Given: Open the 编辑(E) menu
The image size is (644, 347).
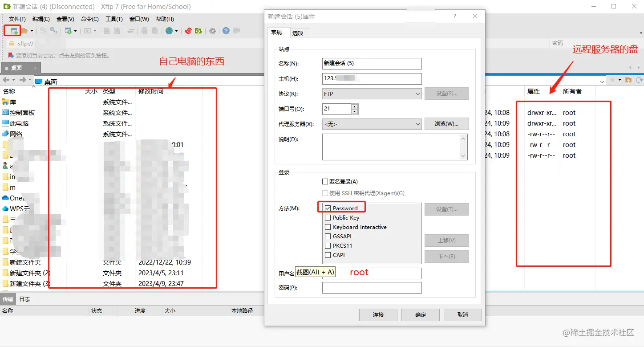Looking at the screenshot, I should pyautogui.click(x=41, y=19).
